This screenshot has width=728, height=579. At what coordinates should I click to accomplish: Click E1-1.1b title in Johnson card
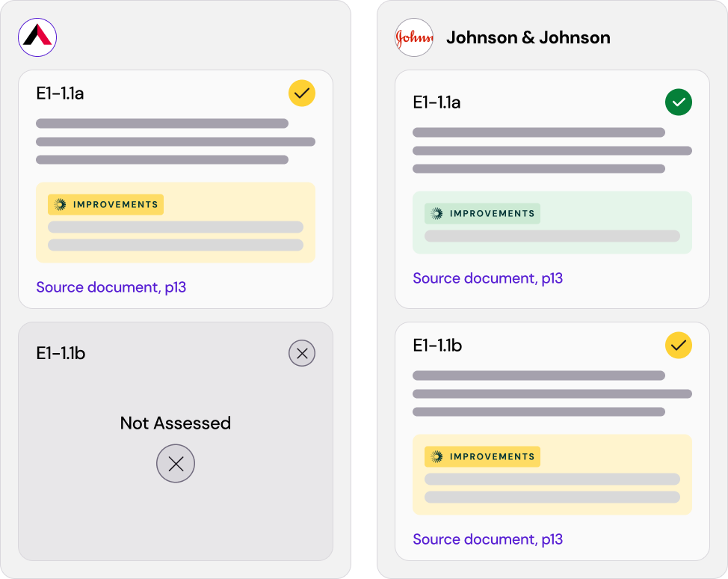point(437,346)
